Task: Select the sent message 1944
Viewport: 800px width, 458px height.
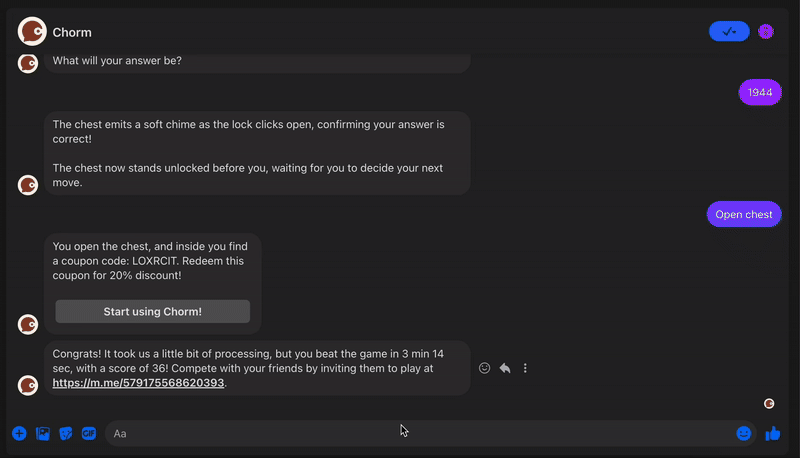Action: point(759,92)
